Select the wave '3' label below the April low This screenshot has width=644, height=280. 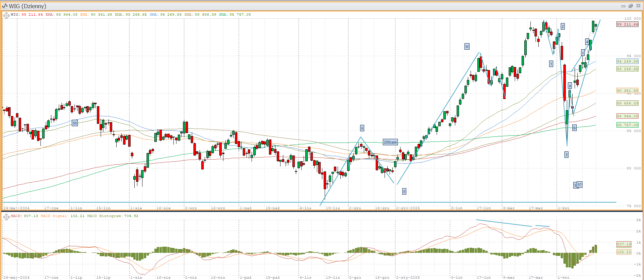pos(566,155)
